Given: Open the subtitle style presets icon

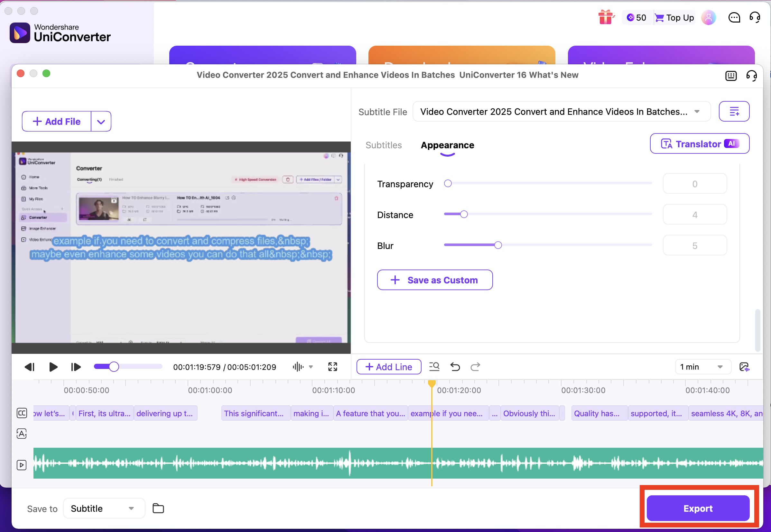Looking at the screenshot, I should click(734, 111).
